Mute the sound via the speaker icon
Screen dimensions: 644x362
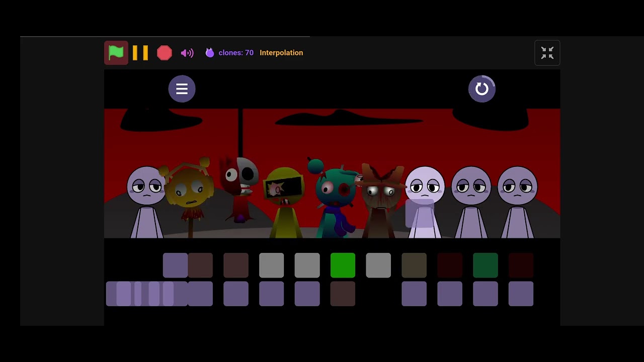click(187, 53)
